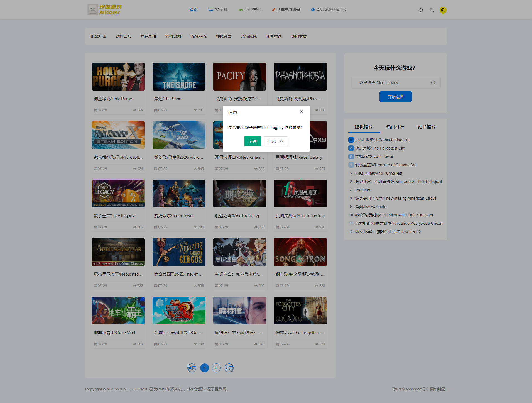Open sidebar item 遗忘之城/The Forgotten City
This screenshot has width=532, height=403.
tap(380, 148)
